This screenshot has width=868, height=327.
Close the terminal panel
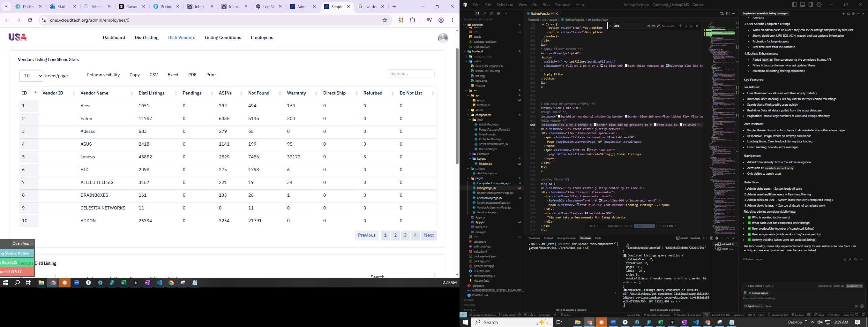pyautogui.click(x=733, y=238)
